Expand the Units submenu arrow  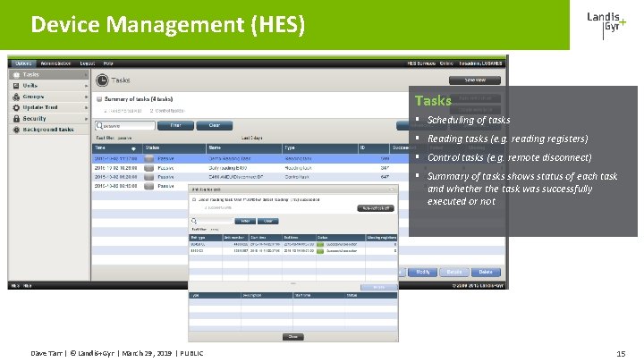coord(86,86)
